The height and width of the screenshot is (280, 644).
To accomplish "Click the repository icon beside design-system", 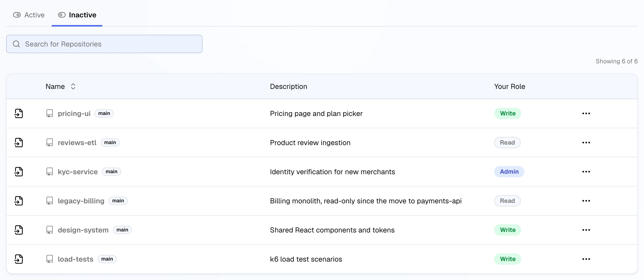I will click(50, 230).
